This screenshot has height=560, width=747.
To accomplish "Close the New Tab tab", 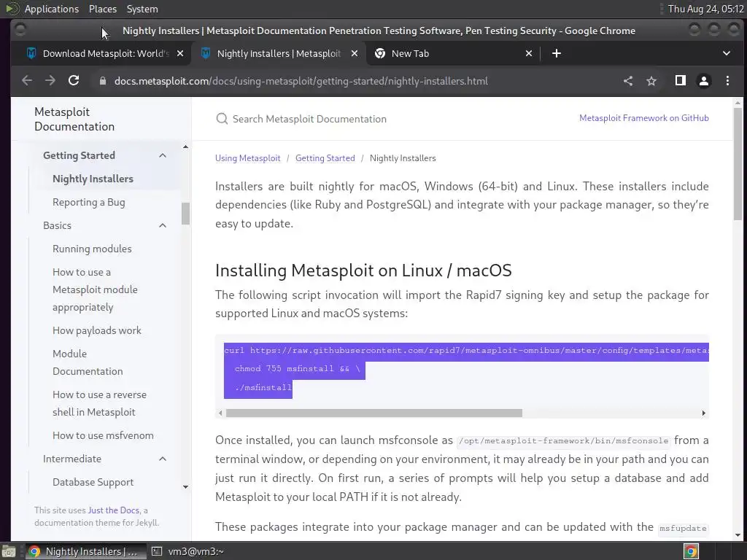I will tap(528, 53).
